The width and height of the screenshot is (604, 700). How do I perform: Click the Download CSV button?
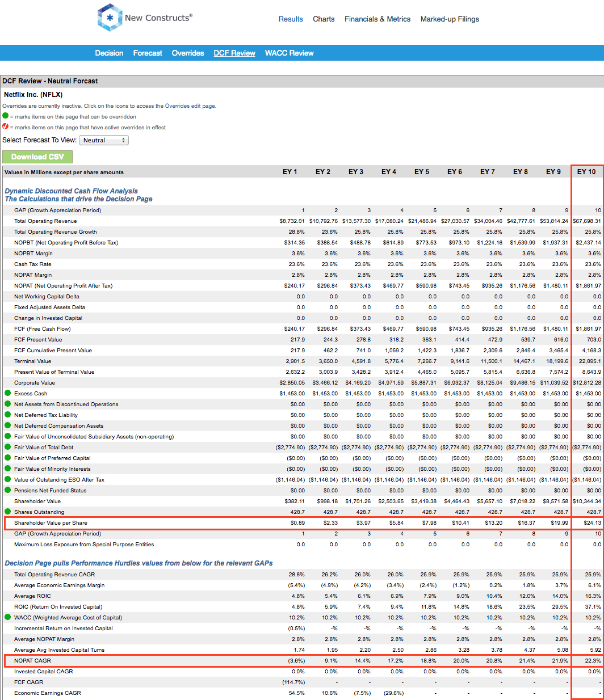[x=37, y=157]
